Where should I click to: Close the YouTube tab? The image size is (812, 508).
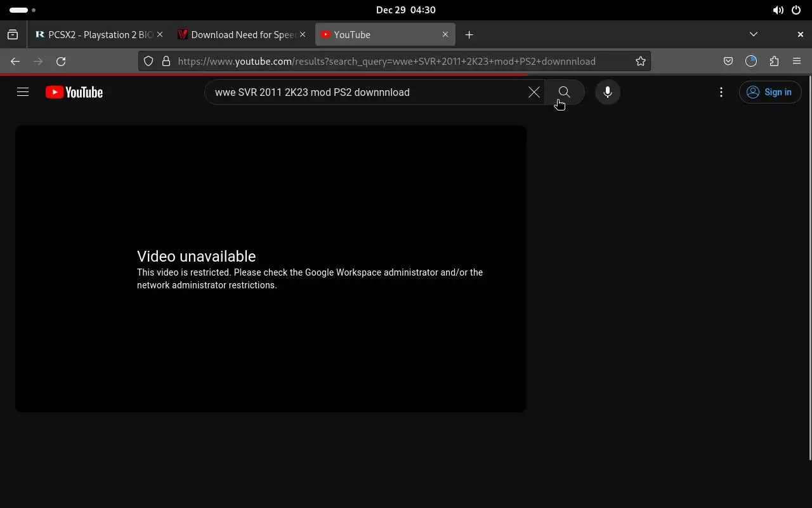(x=445, y=34)
